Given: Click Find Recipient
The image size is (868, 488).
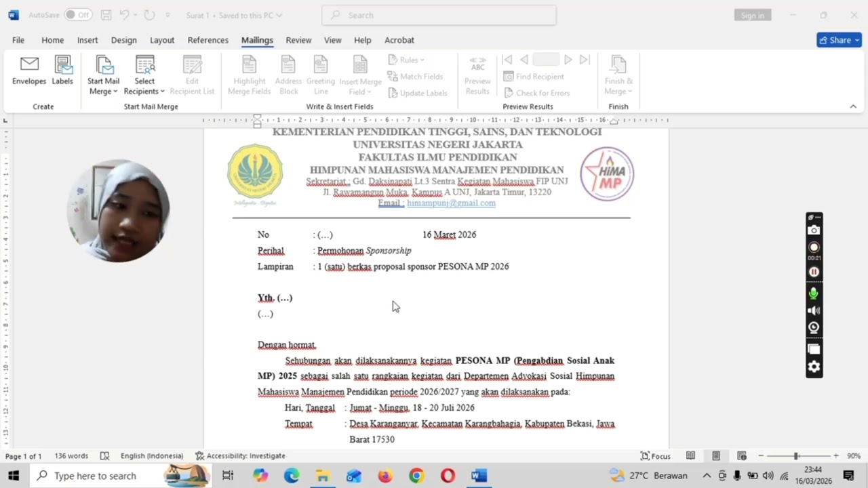Looking at the screenshot, I should (534, 77).
